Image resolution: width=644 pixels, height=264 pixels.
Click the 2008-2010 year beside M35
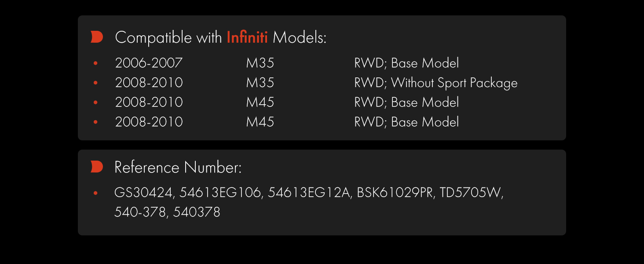[x=149, y=83]
